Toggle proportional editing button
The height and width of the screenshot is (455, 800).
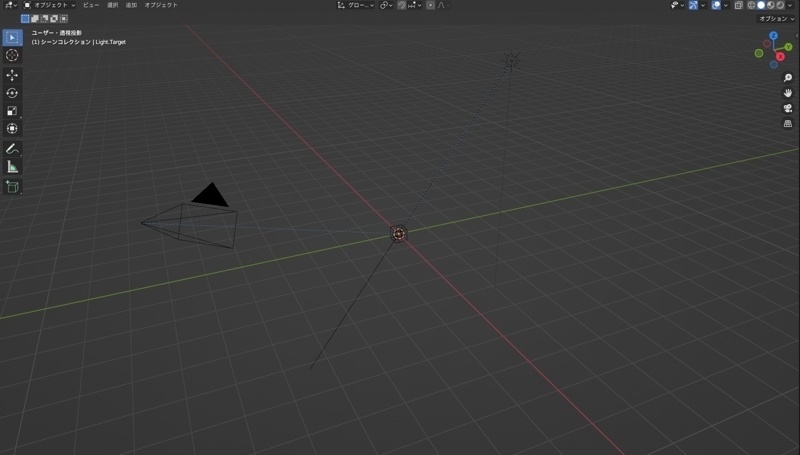point(430,5)
